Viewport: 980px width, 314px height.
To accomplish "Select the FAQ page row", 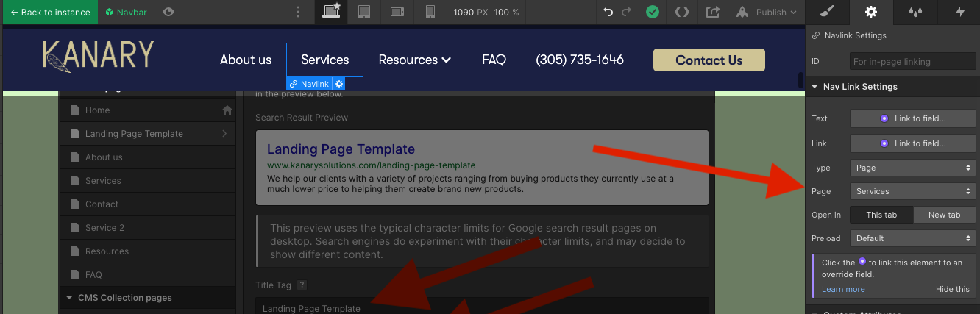I will point(147,275).
